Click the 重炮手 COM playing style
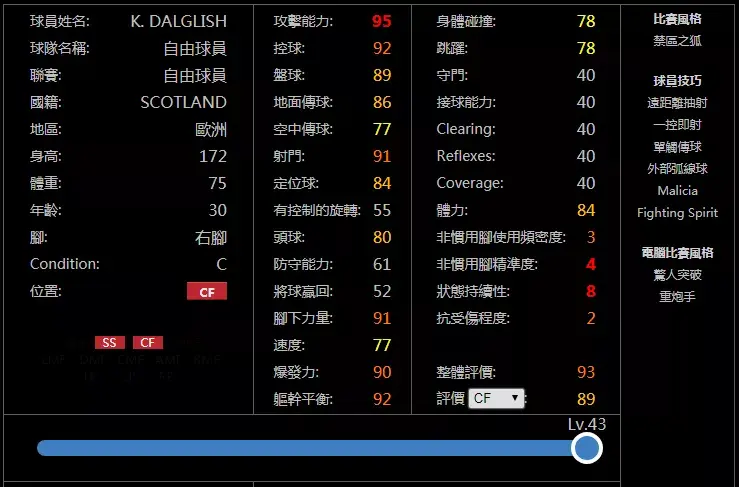 (x=677, y=297)
